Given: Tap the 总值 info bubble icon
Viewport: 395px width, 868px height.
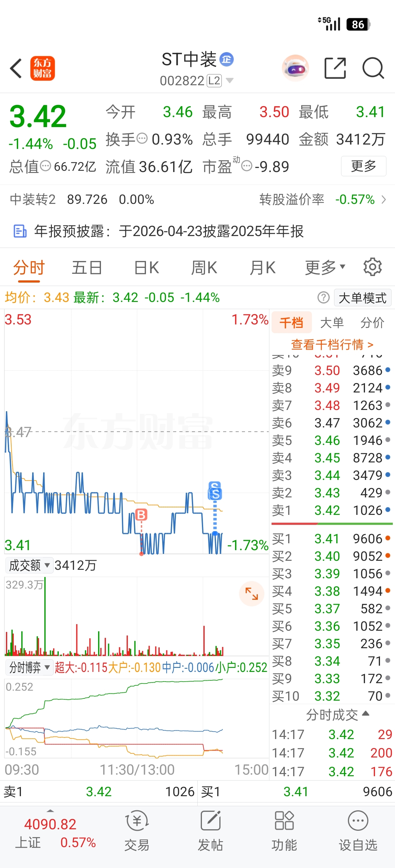Looking at the screenshot, I should [46, 166].
